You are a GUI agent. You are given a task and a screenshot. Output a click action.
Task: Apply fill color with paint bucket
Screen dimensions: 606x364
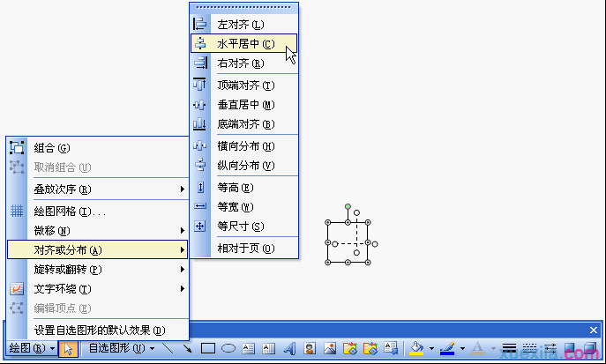(x=416, y=348)
